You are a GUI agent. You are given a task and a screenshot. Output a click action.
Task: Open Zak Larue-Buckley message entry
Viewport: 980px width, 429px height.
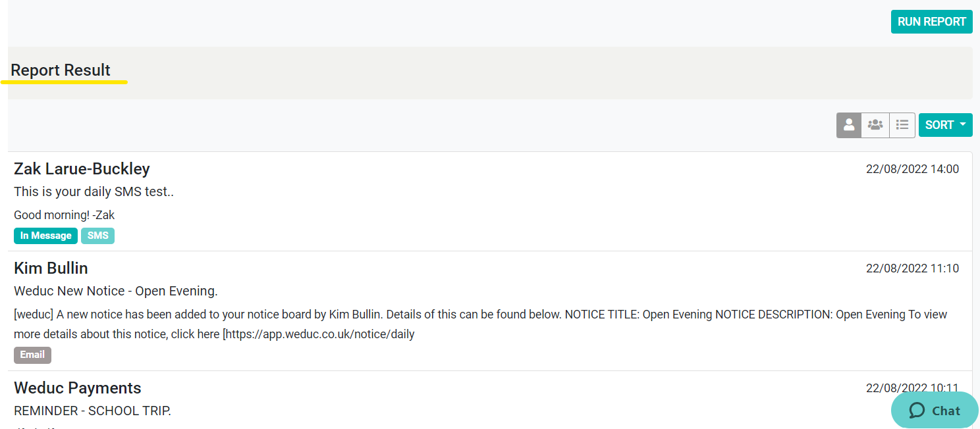82,169
